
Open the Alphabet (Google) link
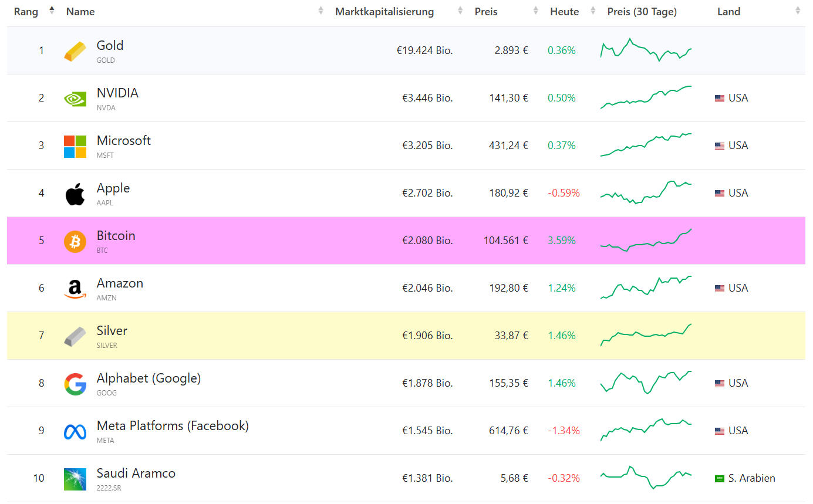click(149, 378)
